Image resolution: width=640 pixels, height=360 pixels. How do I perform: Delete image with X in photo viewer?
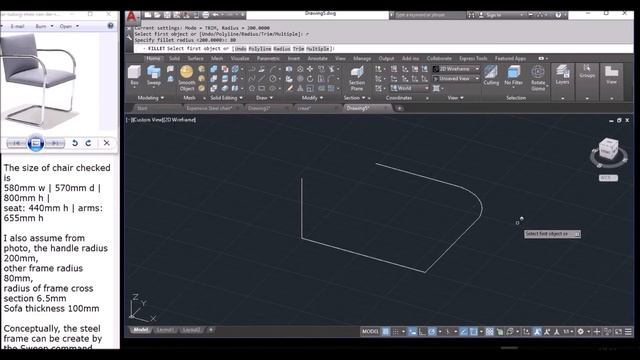(107, 143)
